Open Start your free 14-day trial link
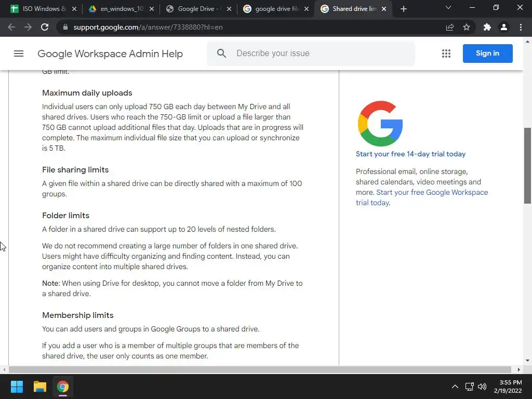Screen dimensions: 532x399 coord(410,154)
